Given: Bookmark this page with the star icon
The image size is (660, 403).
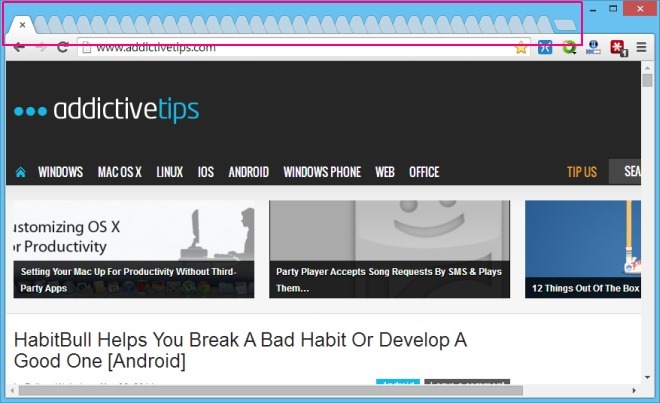Looking at the screenshot, I should (x=521, y=47).
